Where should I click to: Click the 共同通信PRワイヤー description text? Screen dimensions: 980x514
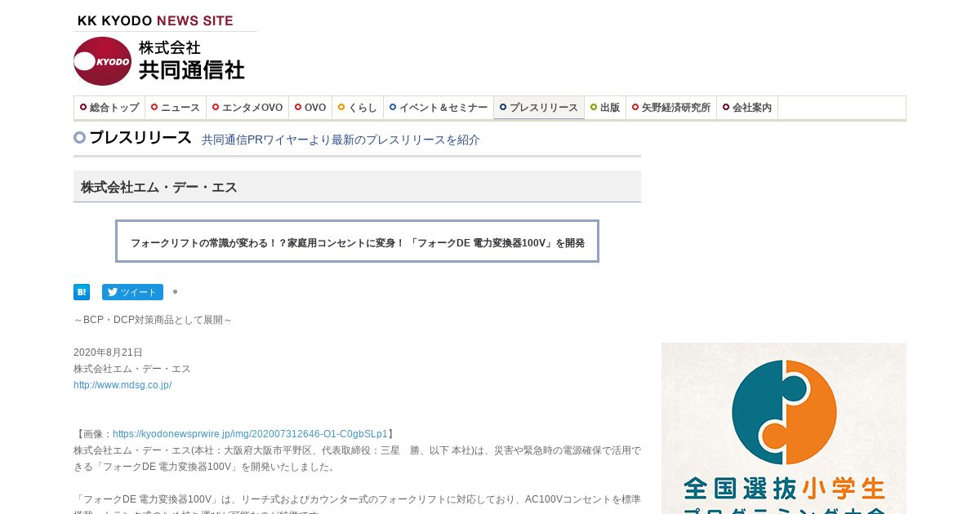coord(341,140)
